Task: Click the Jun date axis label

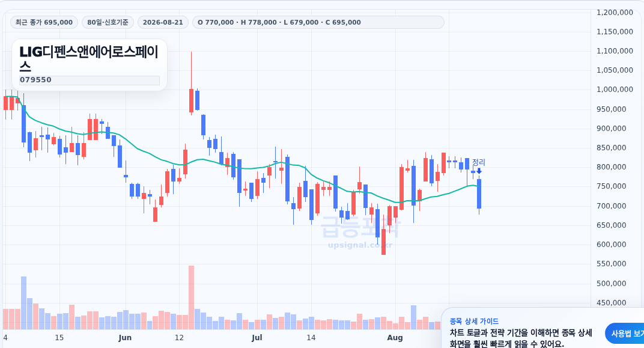Action: click(x=125, y=338)
